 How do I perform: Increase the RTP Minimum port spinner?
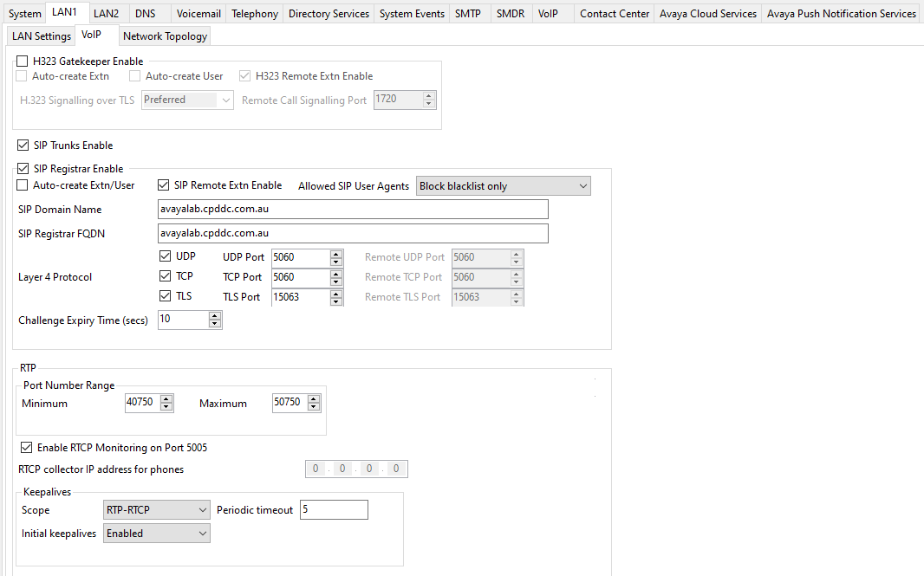pos(166,399)
